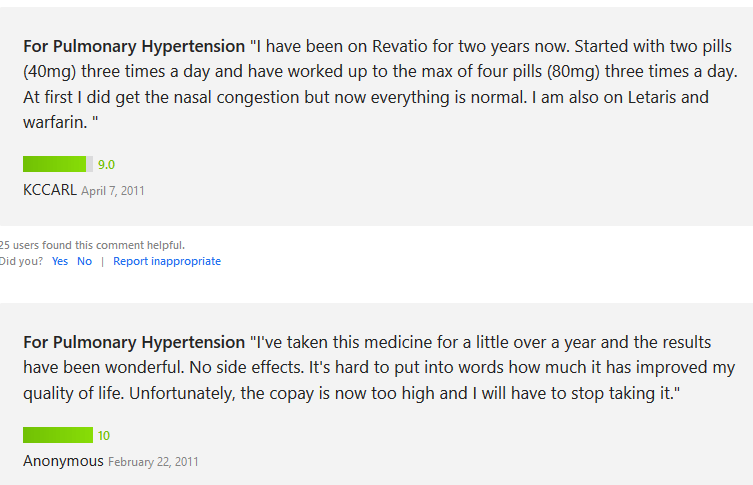
Task: Click No under the KCCARL review
Action: [x=85, y=261]
